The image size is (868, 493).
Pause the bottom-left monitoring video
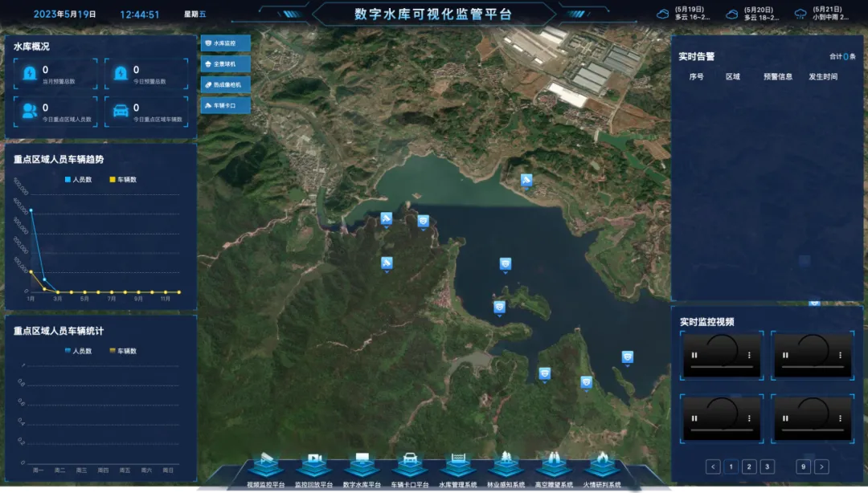pyautogui.click(x=694, y=418)
